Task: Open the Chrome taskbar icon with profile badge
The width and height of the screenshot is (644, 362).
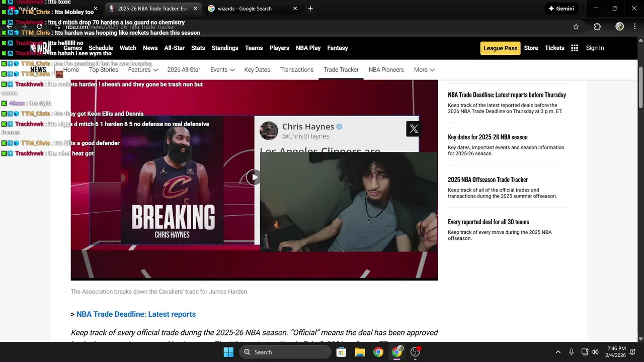Action: pos(397,351)
